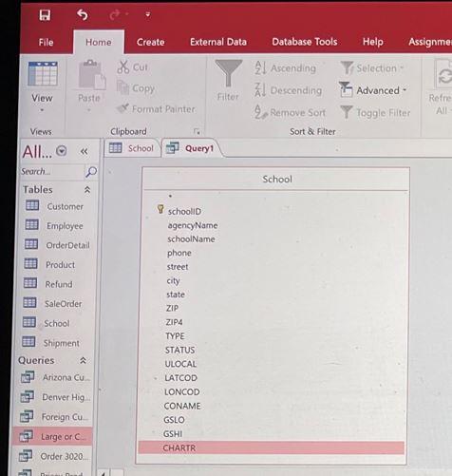
Task: Open the Help ribbon tab
Action: coord(373,42)
